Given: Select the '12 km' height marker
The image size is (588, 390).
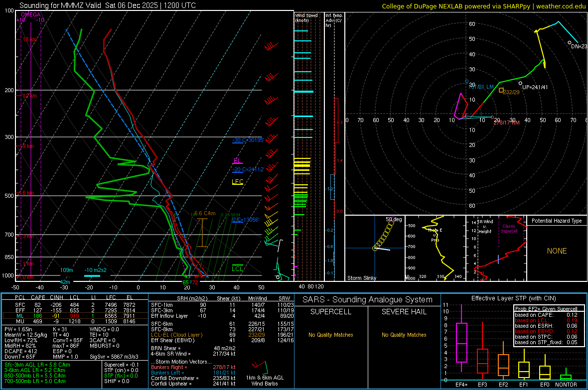Looking at the screenshot, I should pos(29,96).
